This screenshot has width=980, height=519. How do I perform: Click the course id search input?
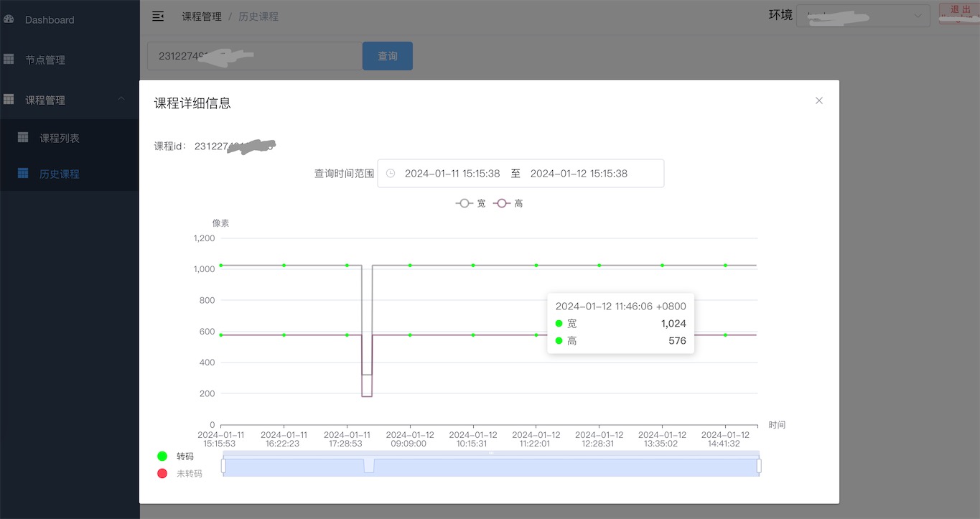click(255, 56)
